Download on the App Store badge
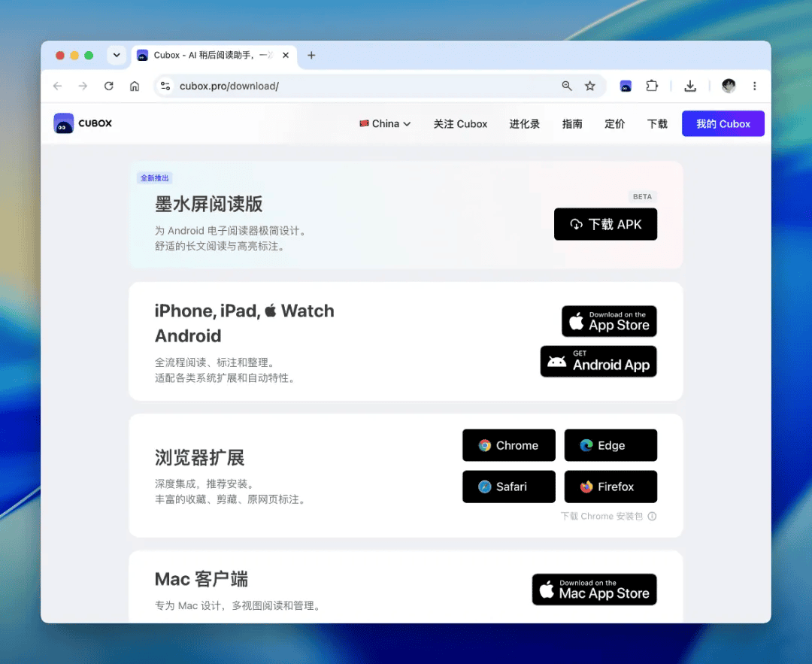Screen dimensions: 812x664 pyautogui.click(x=609, y=321)
